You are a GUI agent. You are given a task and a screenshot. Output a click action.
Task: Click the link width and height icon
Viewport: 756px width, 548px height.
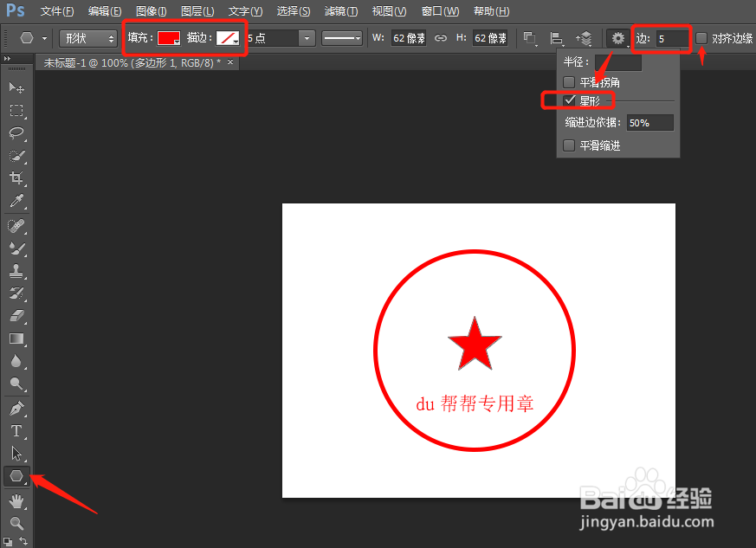click(440, 38)
